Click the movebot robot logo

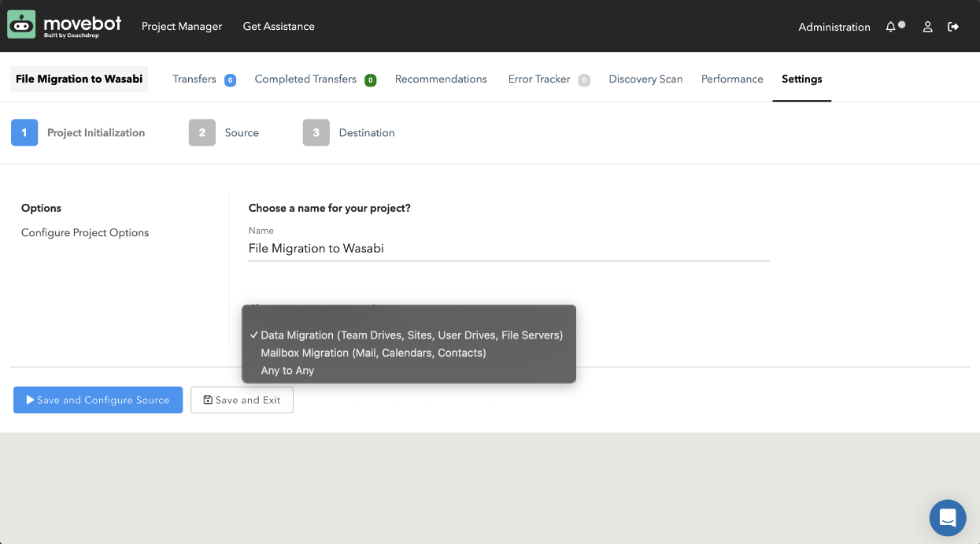pyautogui.click(x=22, y=25)
